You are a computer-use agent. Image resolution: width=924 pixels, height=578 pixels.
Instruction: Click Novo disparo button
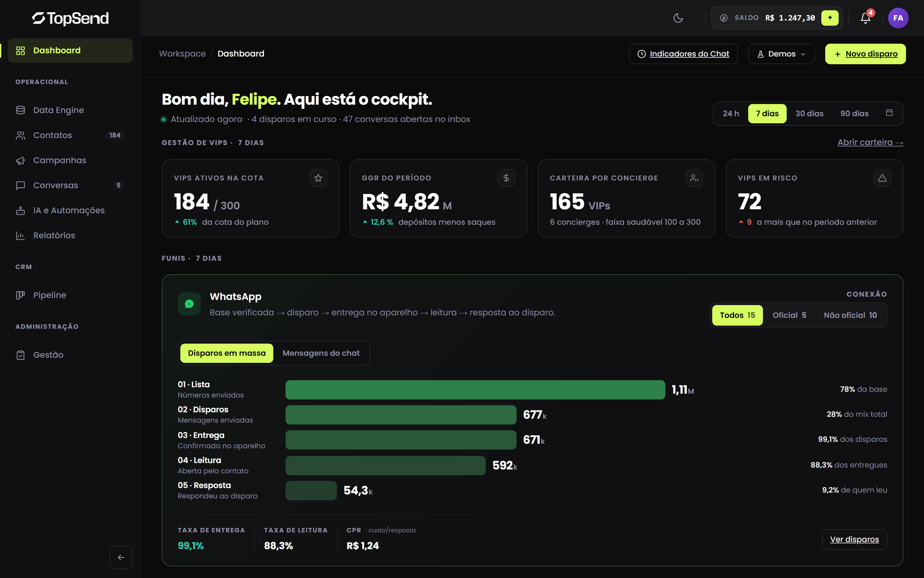coord(866,54)
